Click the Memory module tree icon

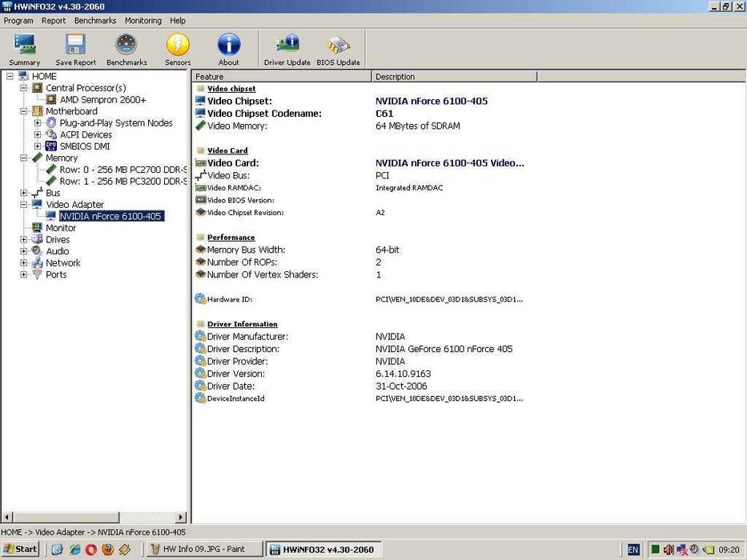click(37, 158)
